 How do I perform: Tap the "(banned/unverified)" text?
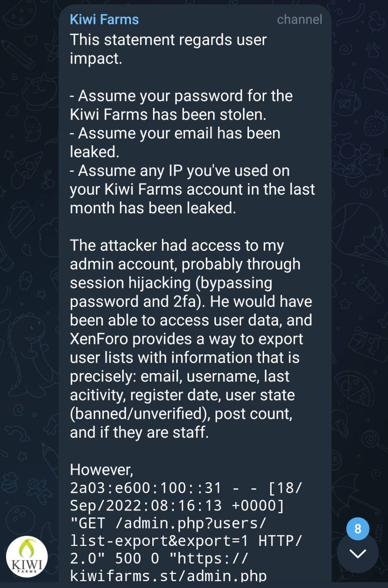point(140,413)
